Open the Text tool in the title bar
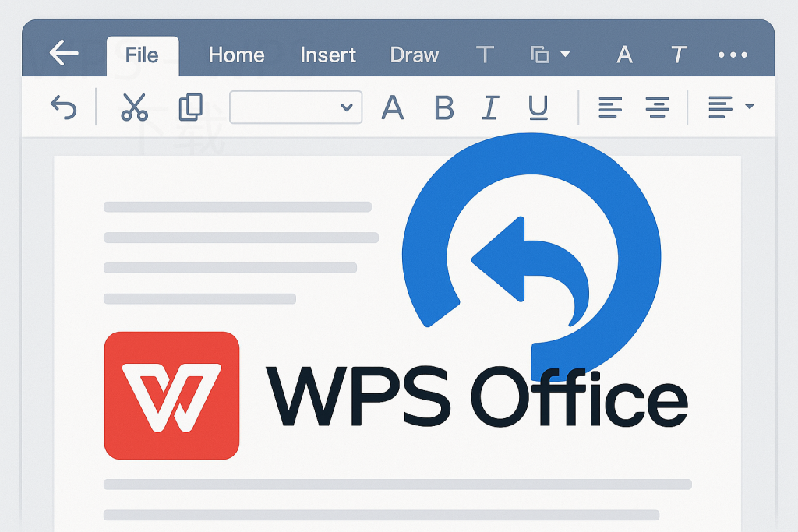 coord(485,55)
